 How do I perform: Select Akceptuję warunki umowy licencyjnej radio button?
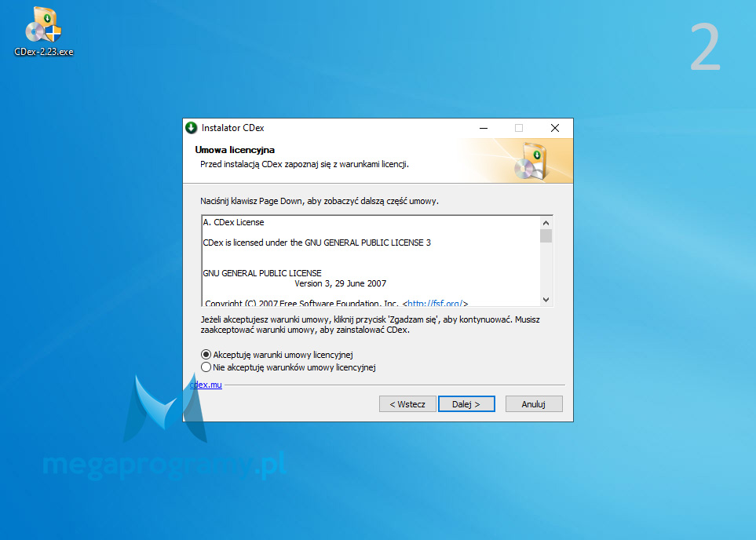click(206, 355)
